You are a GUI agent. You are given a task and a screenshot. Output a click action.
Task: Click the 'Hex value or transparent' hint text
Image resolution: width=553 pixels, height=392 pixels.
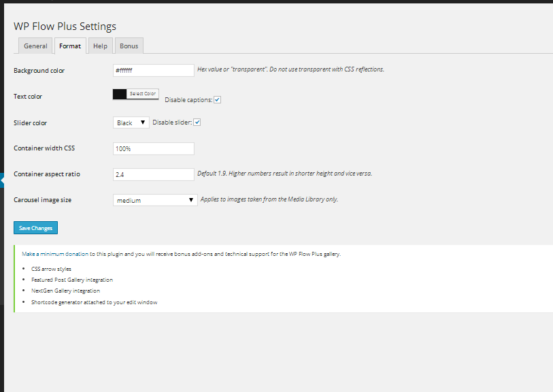click(290, 69)
